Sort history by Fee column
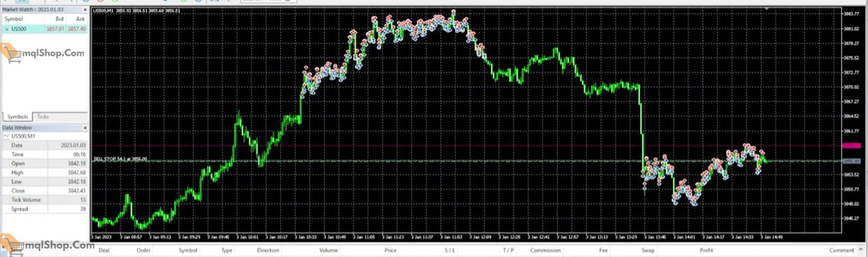Image resolution: width=868 pixels, height=257 pixels. (x=603, y=250)
